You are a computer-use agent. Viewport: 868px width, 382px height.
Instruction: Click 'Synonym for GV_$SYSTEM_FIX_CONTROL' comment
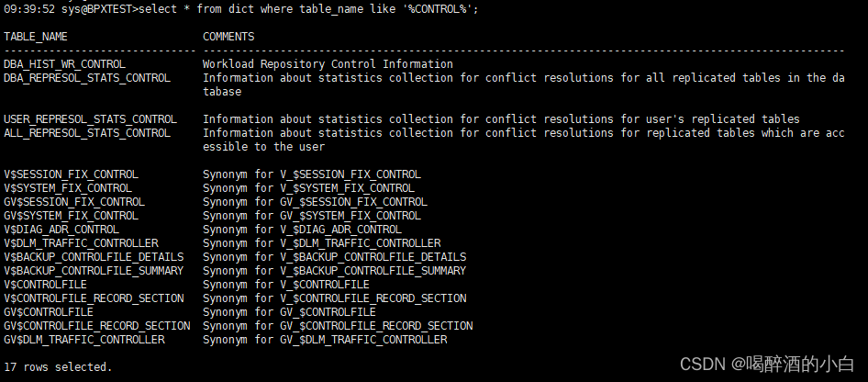click(312, 216)
